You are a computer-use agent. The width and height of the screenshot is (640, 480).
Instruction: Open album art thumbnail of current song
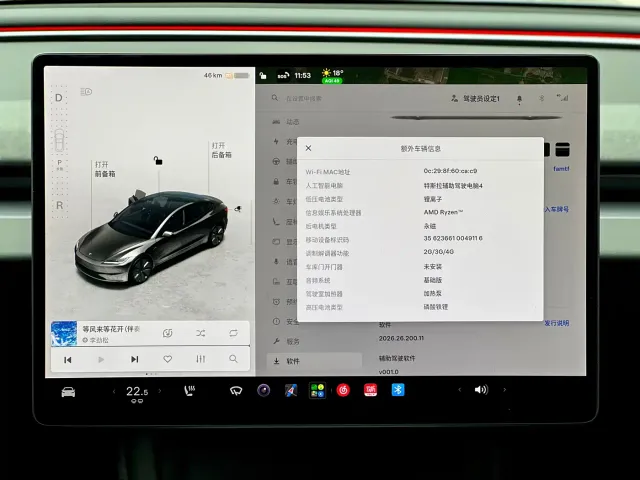coord(64,333)
